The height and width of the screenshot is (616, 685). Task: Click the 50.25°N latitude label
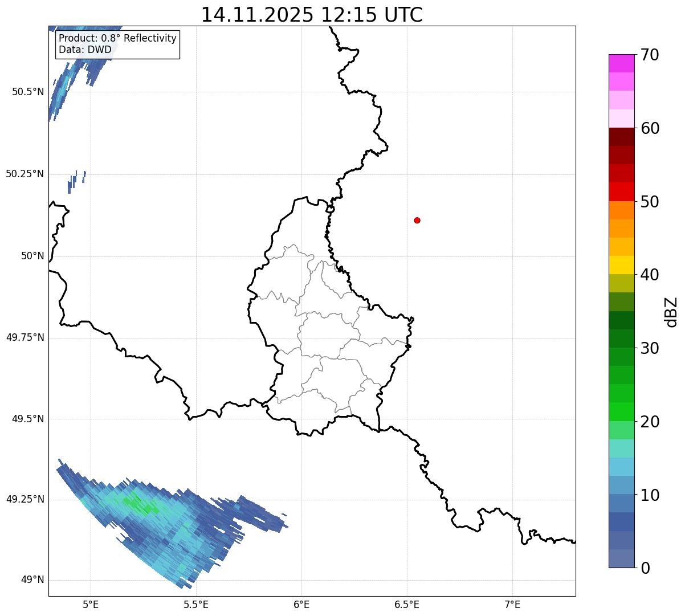pos(25,174)
